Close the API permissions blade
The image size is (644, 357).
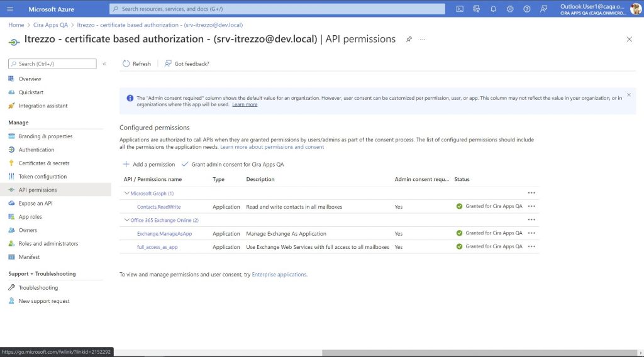coord(629,40)
